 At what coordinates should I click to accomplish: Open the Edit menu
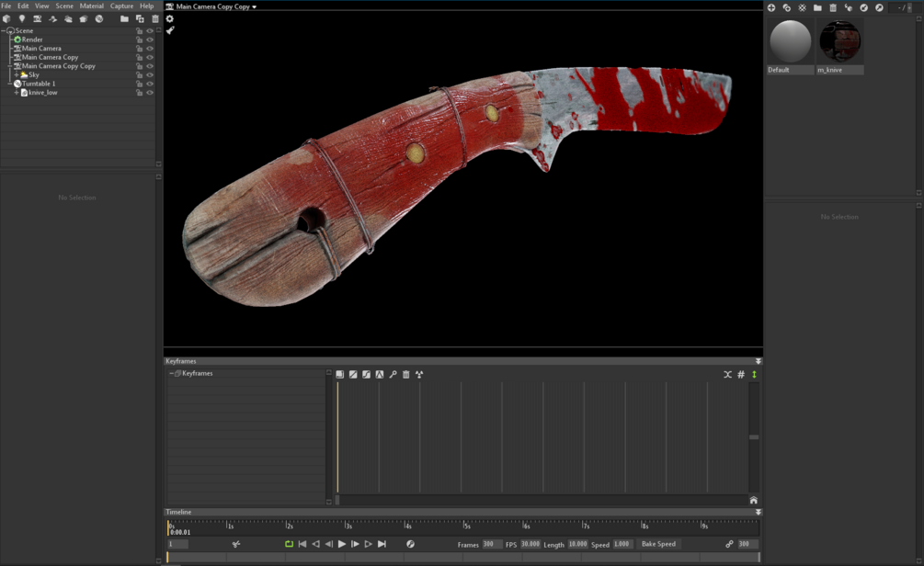click(x=23, y=6)
